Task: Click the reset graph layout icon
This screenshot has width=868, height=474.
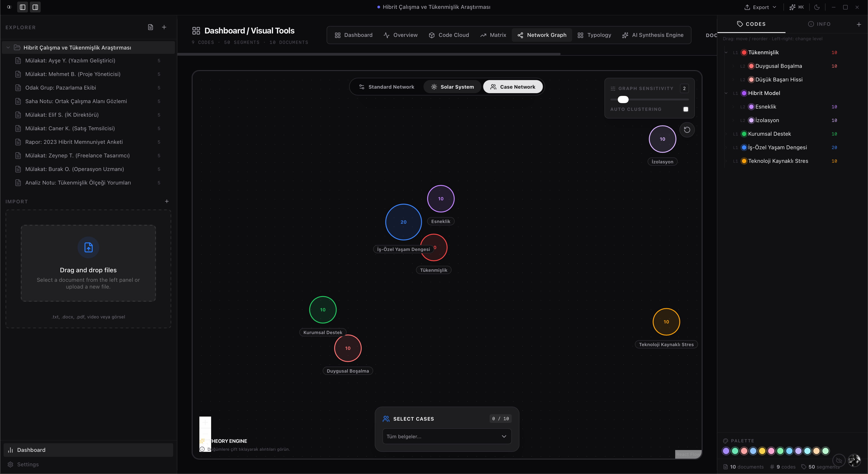Action: (687, 130)
